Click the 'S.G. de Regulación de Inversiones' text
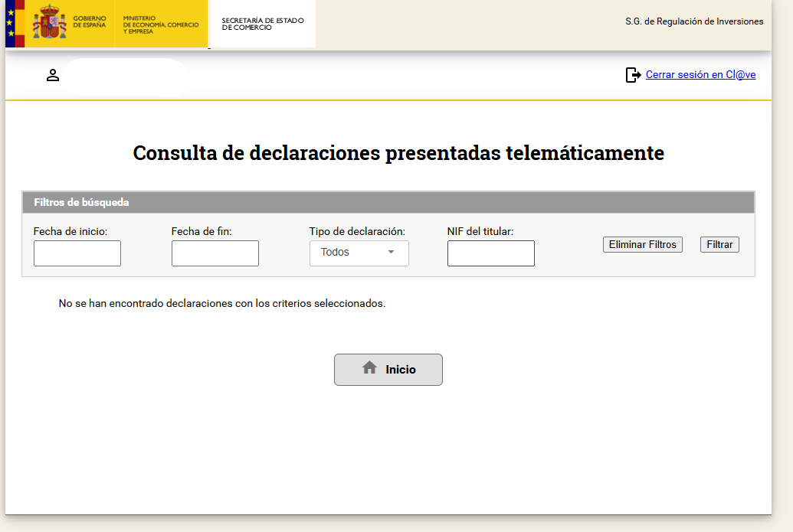The image size is (793, 532). [x=693, y=21]
